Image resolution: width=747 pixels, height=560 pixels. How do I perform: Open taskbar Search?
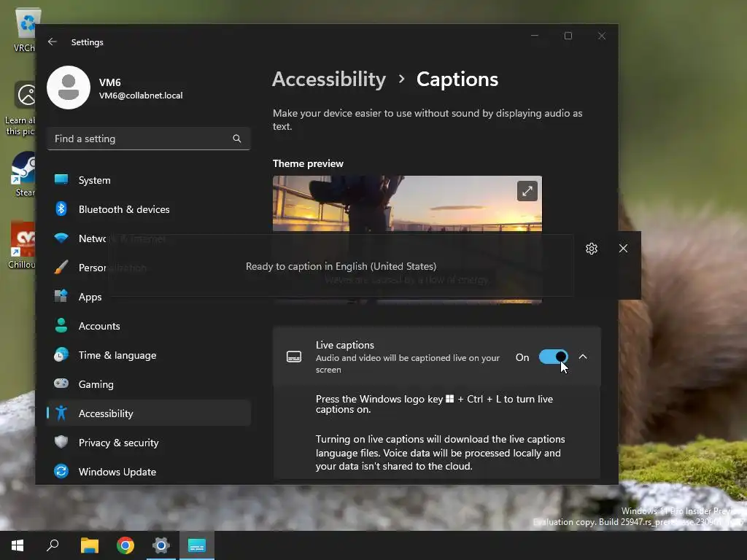click(x=53, y=545)
